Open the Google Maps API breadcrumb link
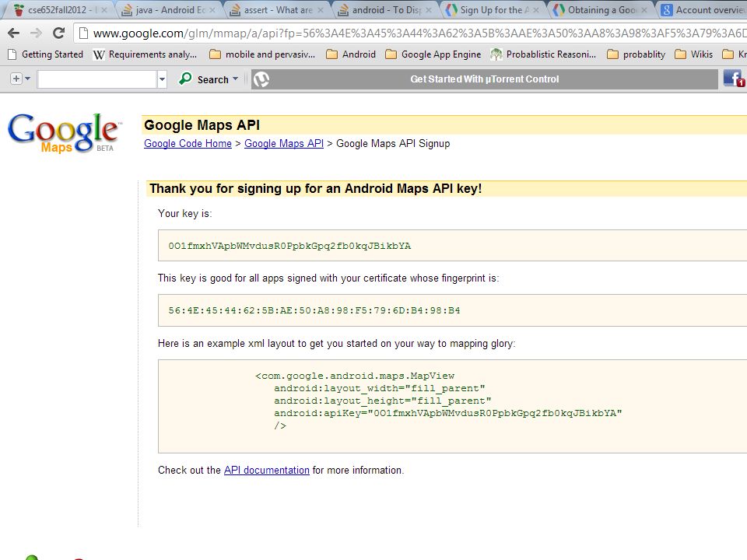747x560 pixels. click(x=284, y=143)
